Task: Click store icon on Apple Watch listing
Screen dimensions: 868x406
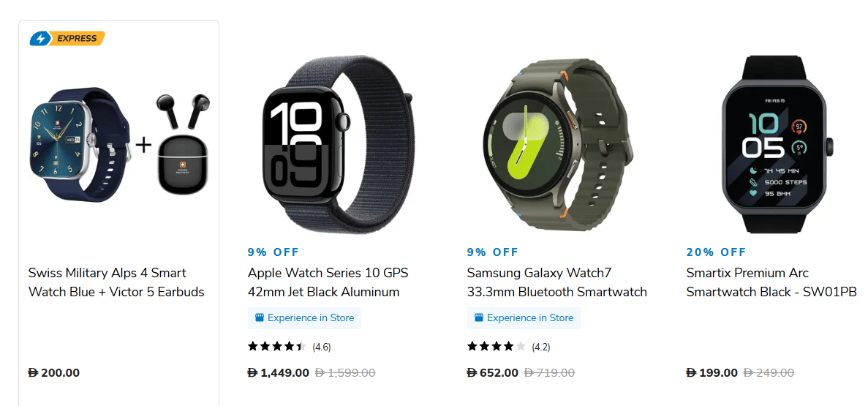Action: [x=260, y=318]
